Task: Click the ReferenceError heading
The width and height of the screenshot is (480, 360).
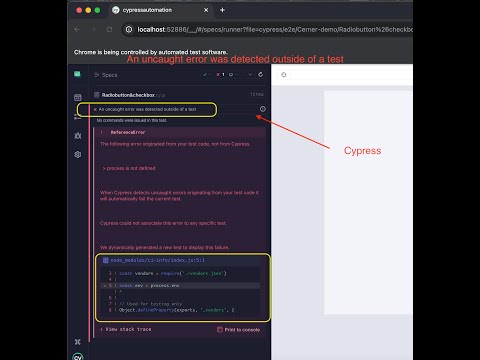Action: point(128,132)
